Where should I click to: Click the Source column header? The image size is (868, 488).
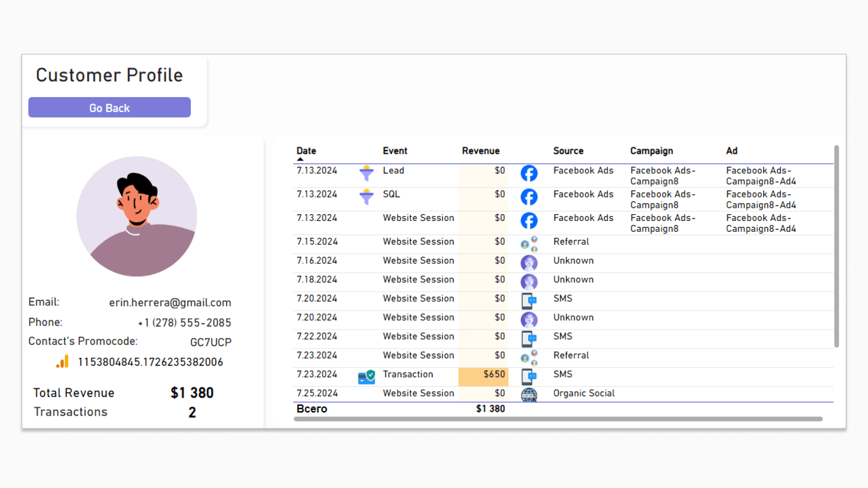click(568, 151)
